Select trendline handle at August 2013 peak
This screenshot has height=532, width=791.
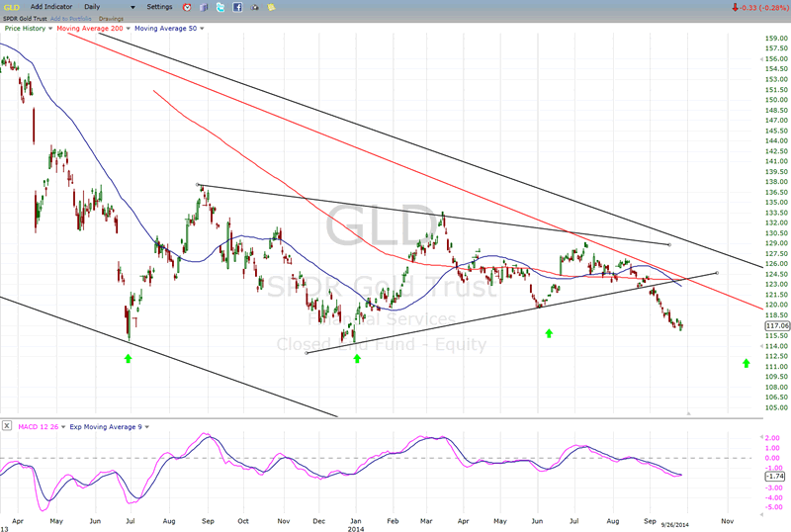point(198,185)
